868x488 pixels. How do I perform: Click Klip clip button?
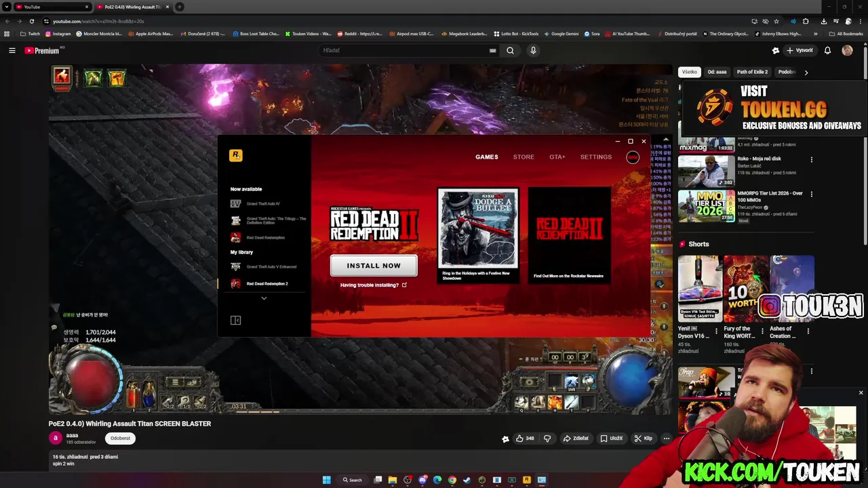pos(643,439)
